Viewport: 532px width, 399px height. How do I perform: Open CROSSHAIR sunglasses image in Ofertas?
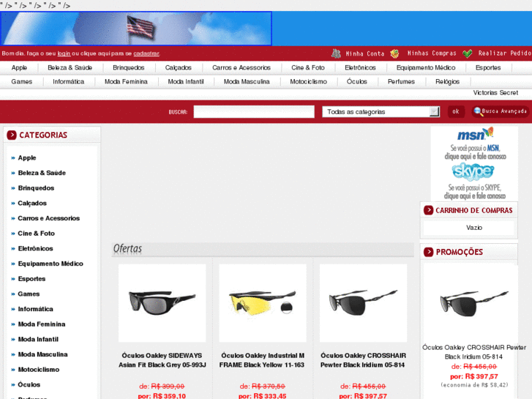363,303
